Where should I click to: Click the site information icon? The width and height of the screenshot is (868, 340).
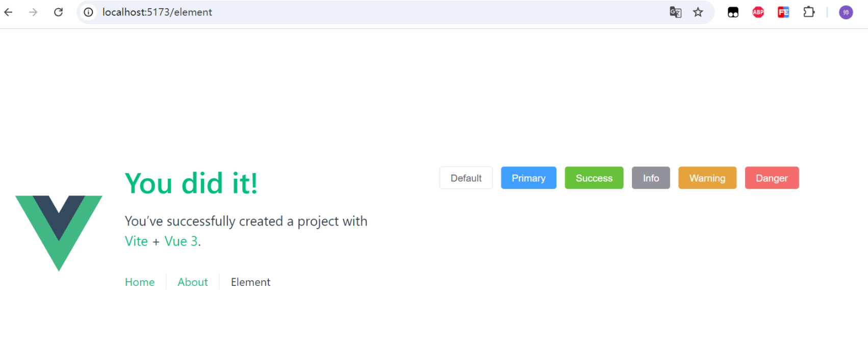pyautogui.click(x=89, y=12)
